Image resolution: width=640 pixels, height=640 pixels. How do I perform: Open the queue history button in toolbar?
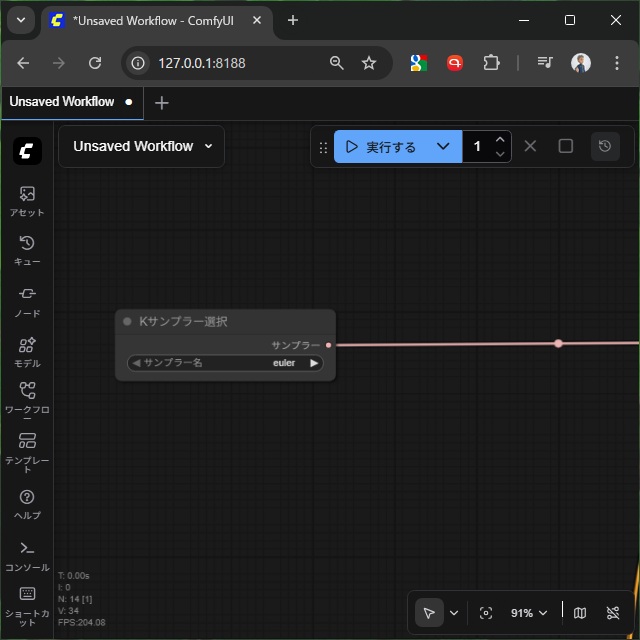[x=605, y=147]
